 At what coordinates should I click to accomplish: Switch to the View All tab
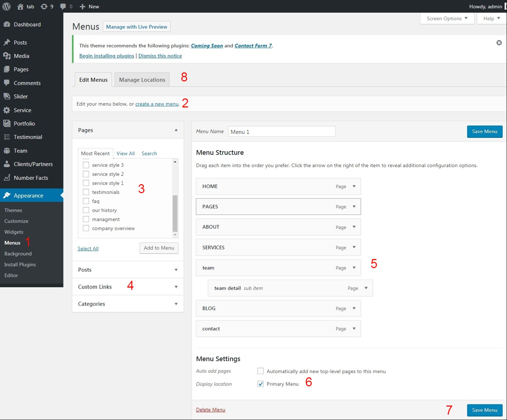pyautogui.click(x=126, y=153)
